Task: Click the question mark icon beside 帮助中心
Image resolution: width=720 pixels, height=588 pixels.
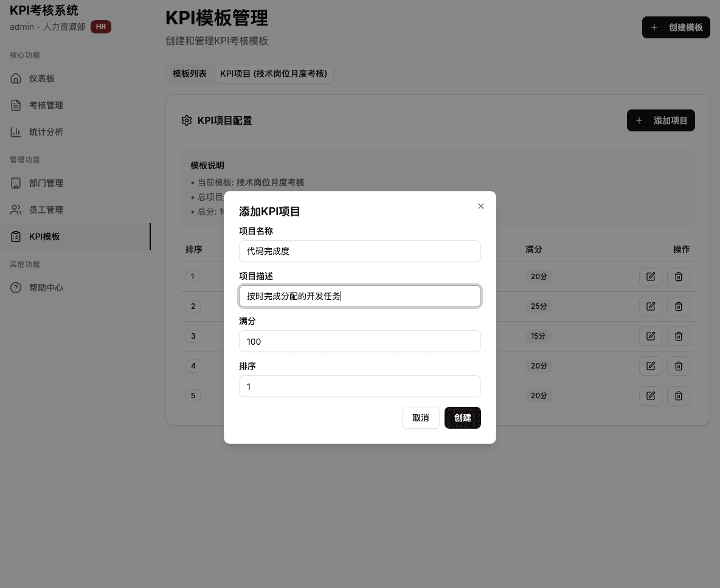Action: pyautogui.click(x=16, y=288)
